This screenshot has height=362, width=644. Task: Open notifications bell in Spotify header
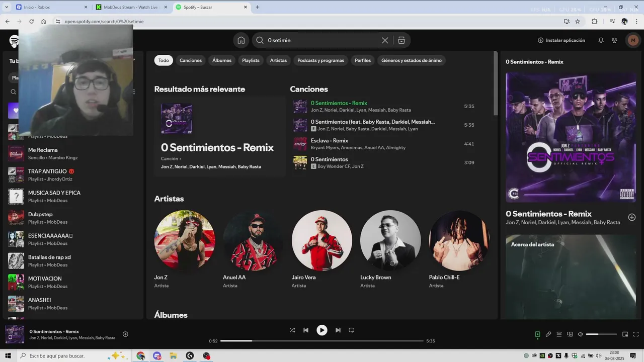point(601,40)
